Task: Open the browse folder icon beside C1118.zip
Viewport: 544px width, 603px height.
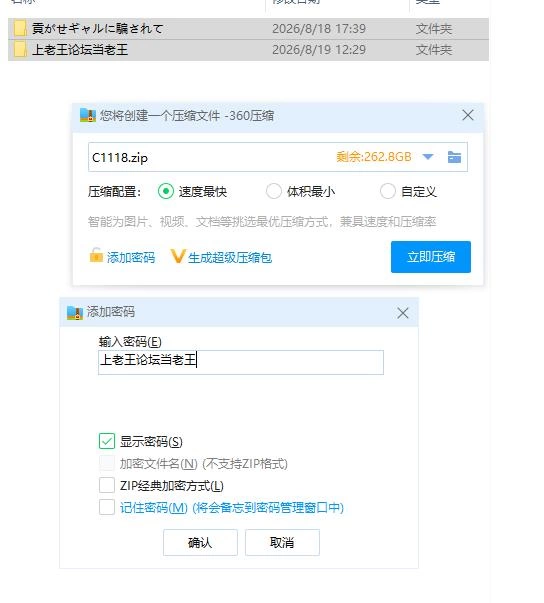Action: click(454, 157)
